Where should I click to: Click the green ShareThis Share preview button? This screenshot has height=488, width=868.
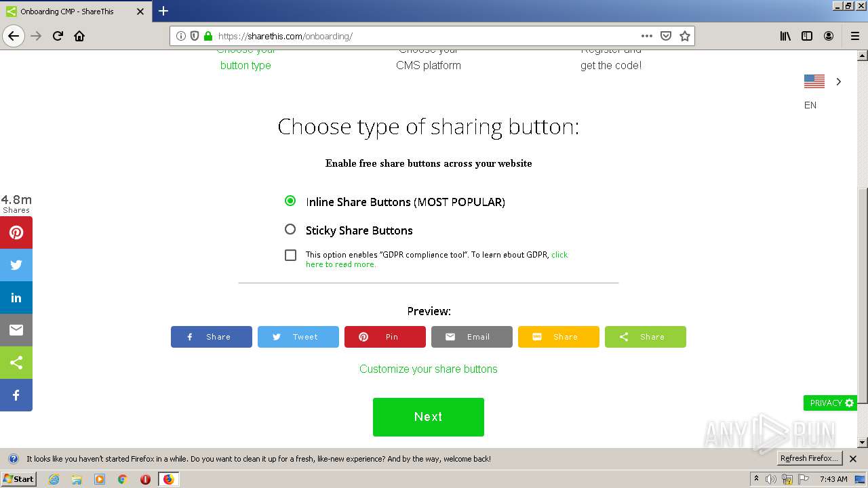tap(646, 337)
